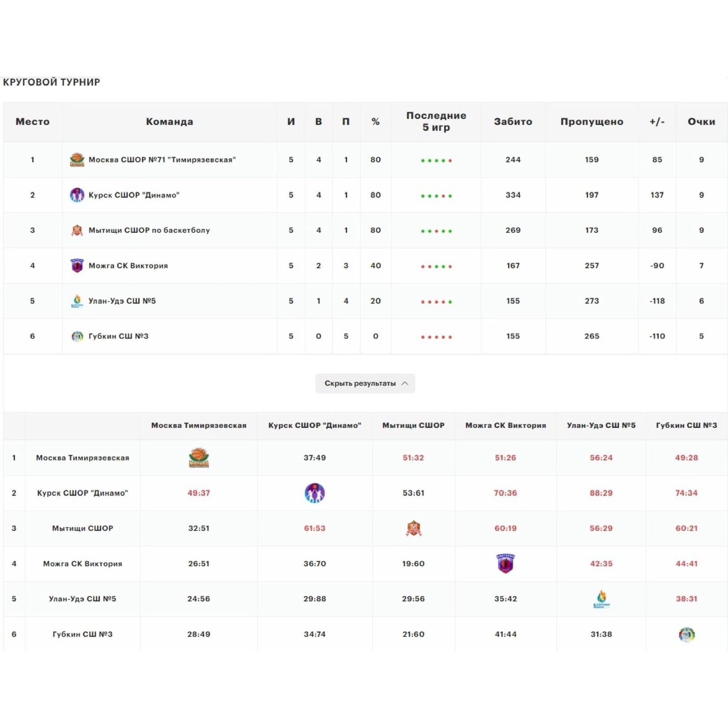728x728 pixels.
Task: Click goals scored value 334 for Kursk
Action: coord(513,195)
